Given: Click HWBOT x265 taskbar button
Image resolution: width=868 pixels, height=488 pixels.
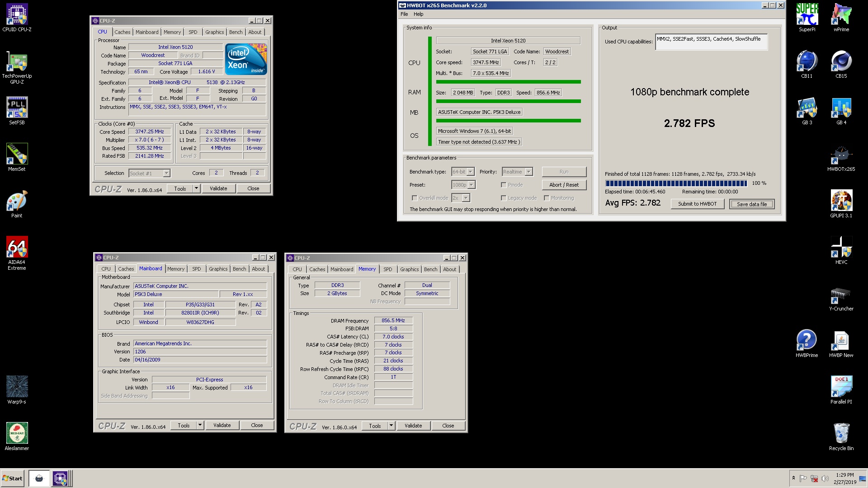Looking at the screenshot, I should [39, 478].
